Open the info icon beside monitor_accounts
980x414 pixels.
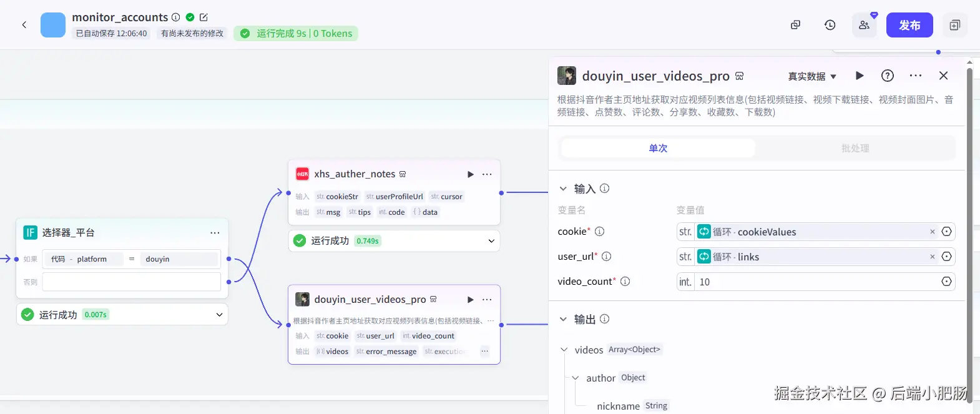[x=176, y=17]
